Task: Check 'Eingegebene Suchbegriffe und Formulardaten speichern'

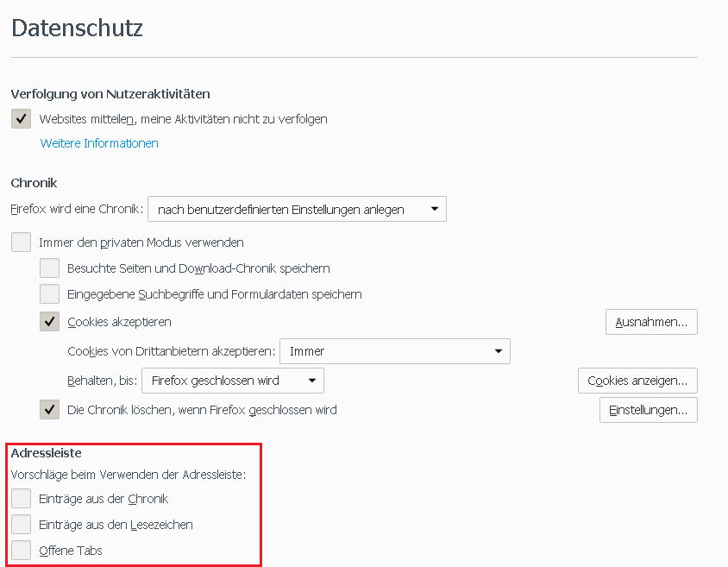Action: (x=50, y=294)
